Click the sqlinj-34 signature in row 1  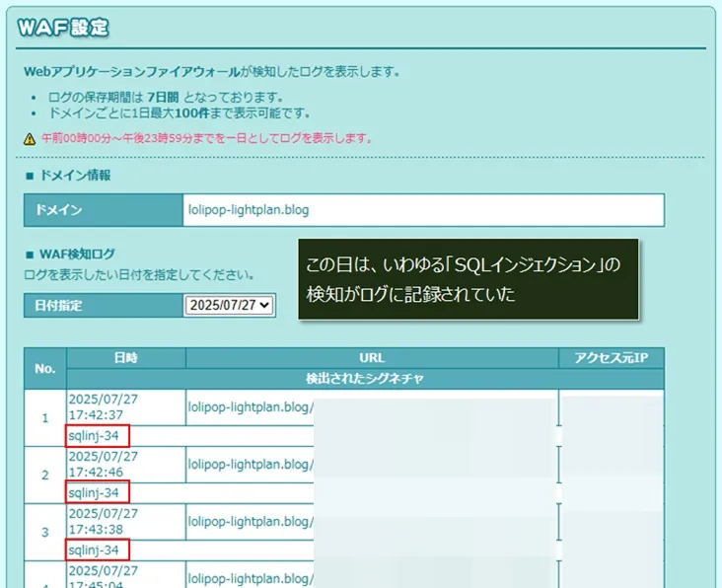tap(94, 436)
